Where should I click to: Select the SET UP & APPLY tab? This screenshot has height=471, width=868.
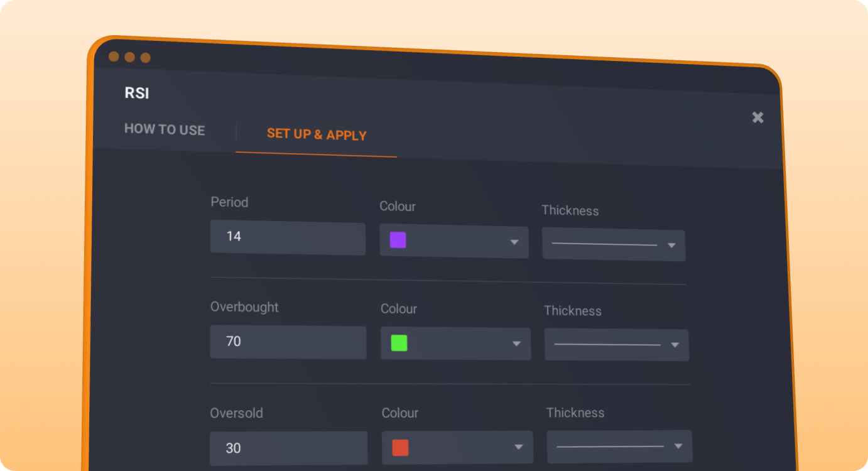[317, 134]
